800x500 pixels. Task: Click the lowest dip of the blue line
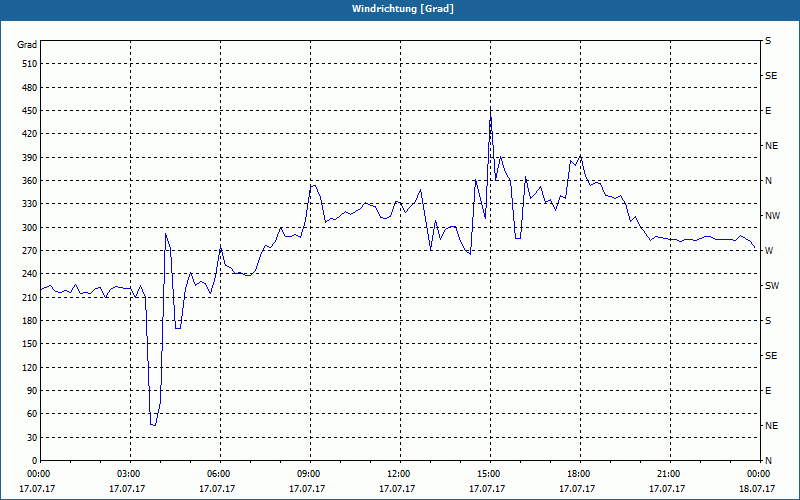pyautogui.click(x=154, y=425)
